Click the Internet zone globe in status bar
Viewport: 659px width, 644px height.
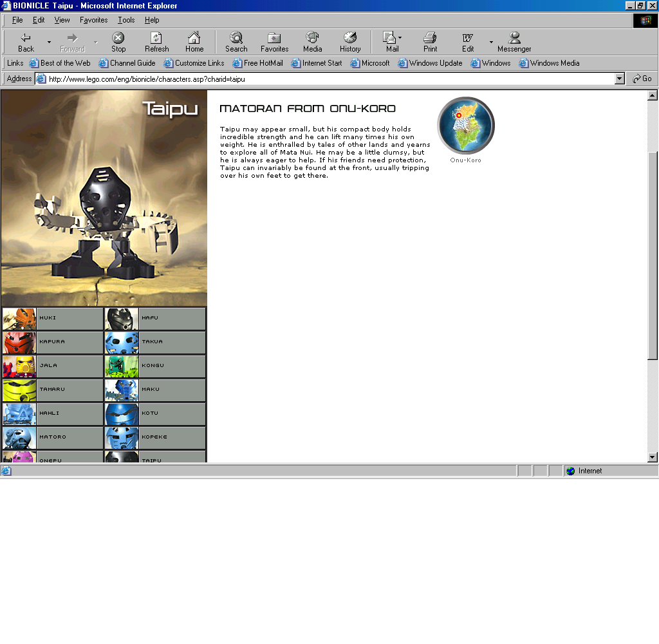(570, 471)
